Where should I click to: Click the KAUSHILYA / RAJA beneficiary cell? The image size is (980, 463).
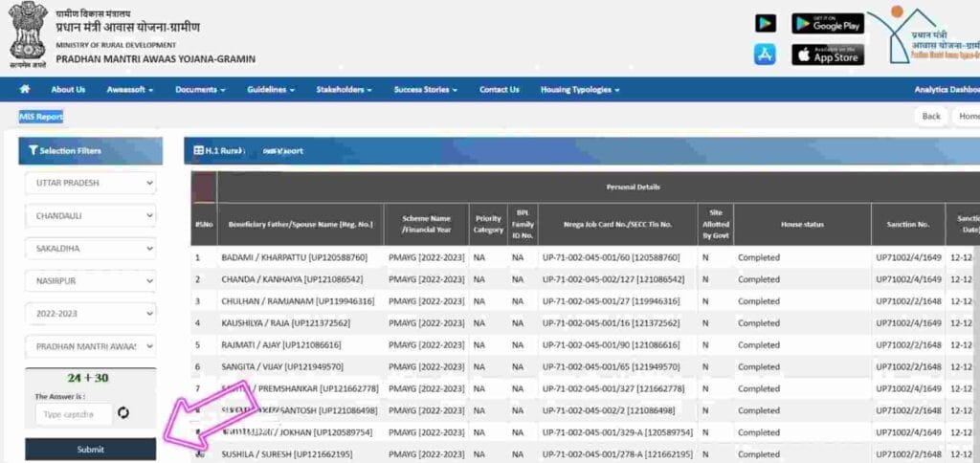pyautogui.click(x=301, y=323)
